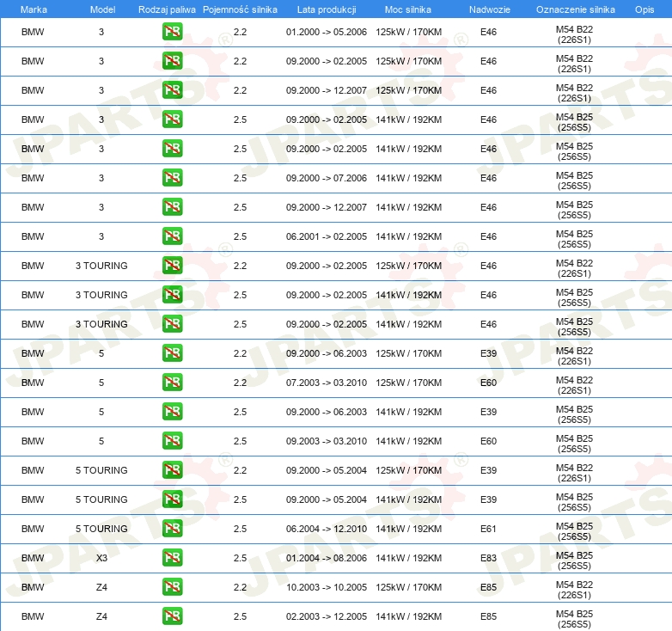Viewport: 672px width, 631px height.
Task: Select date range 10.2003 -> 10.2005
Action: click(327, 587)
